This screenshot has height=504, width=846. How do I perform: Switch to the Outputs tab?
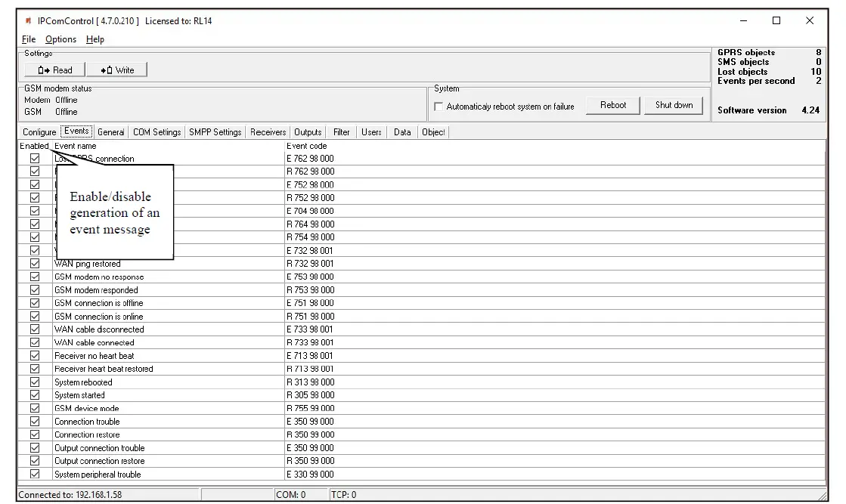tap(308, 132)
